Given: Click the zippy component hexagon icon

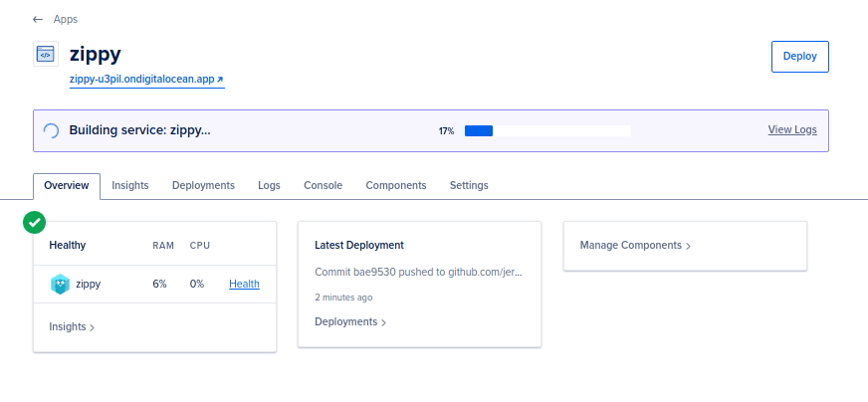Looking at the screenshot, I should click(x=61, y=284).
